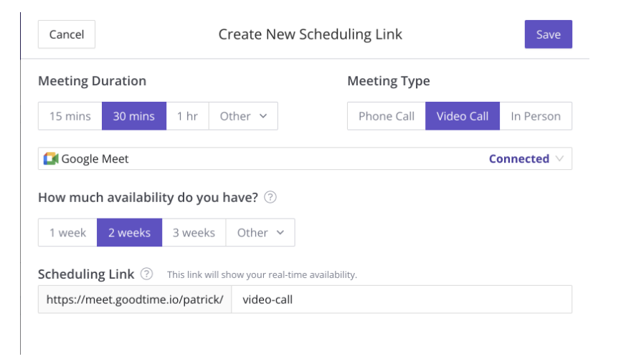621x364 pixels.
Task: Open the availability help question mark icon
Action: click(270, 197)
